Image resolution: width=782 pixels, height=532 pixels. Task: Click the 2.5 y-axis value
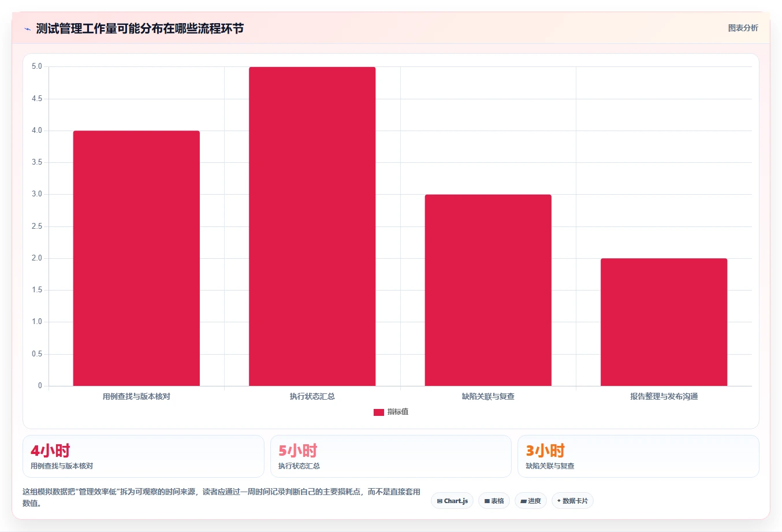pyautogui.click(x=37, y=226)
